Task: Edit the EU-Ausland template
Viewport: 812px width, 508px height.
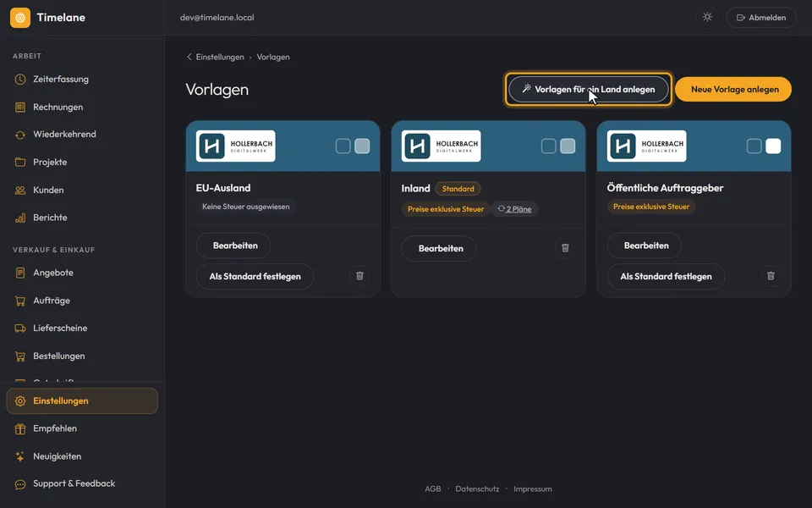Action: pos(233,246)
